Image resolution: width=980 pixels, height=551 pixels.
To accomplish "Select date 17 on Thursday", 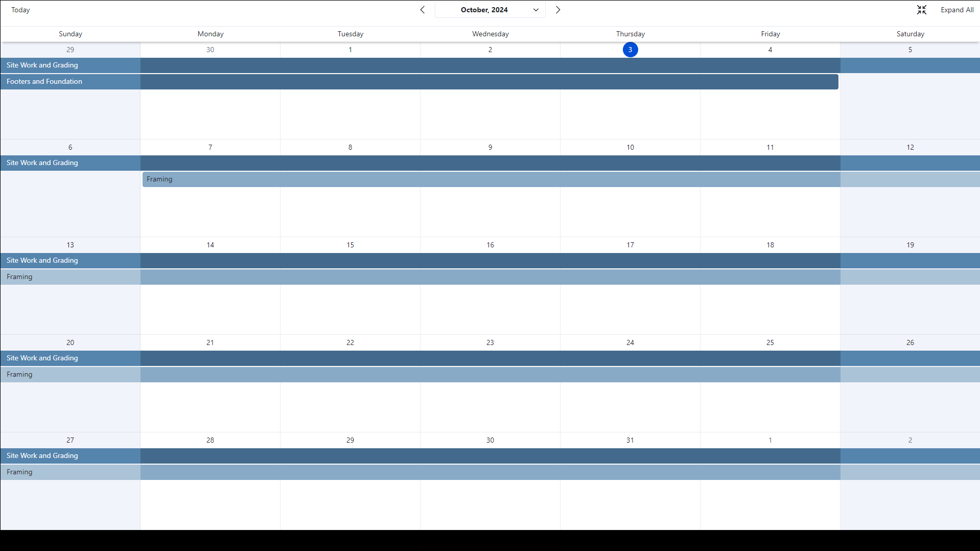I will pyautogui.click(x=630, y=245).
